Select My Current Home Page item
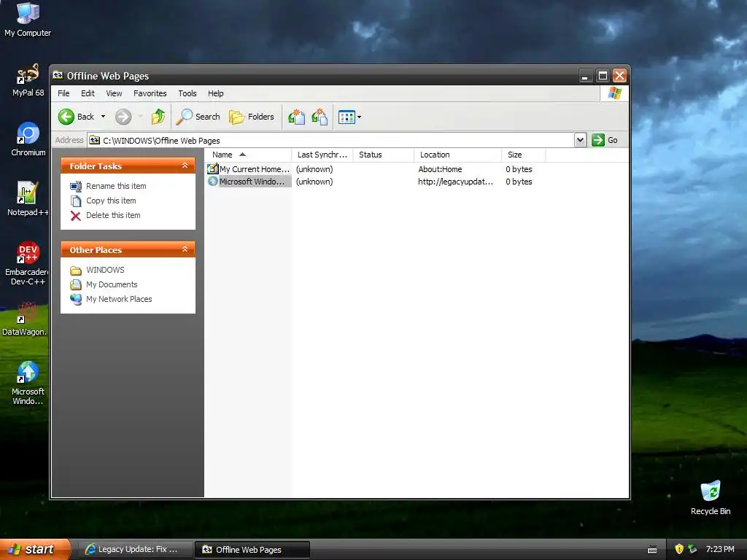Image resolution: width=747 pixels, height=560 pixels. pyautogui.click(x=249, y=169)
